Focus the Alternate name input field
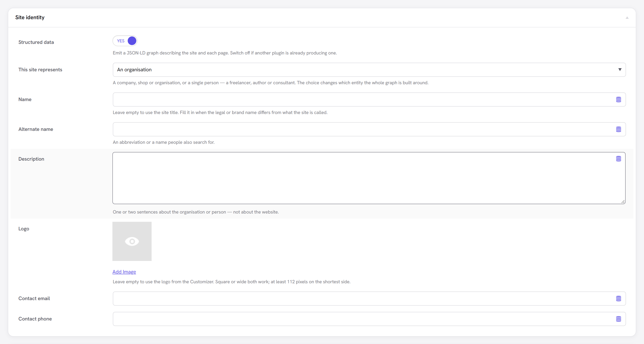The height and width of the screenshot is (344, 644). (x=369, y=129)
